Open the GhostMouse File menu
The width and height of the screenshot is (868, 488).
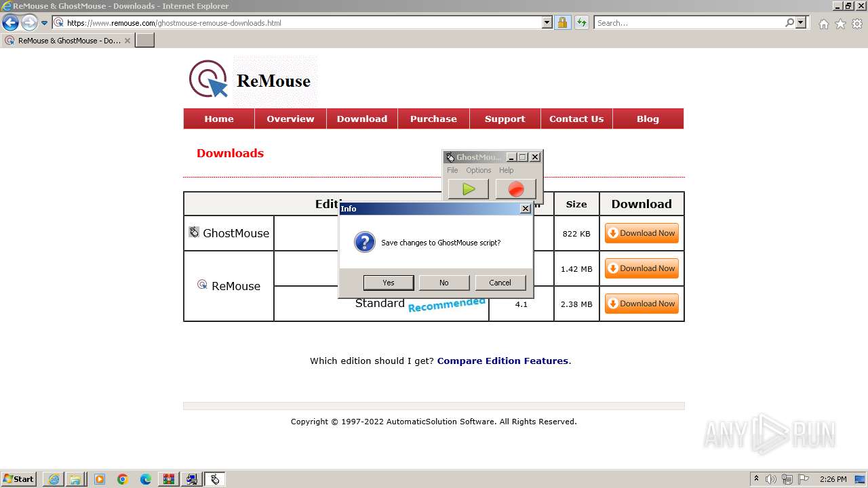pos(452,170)
